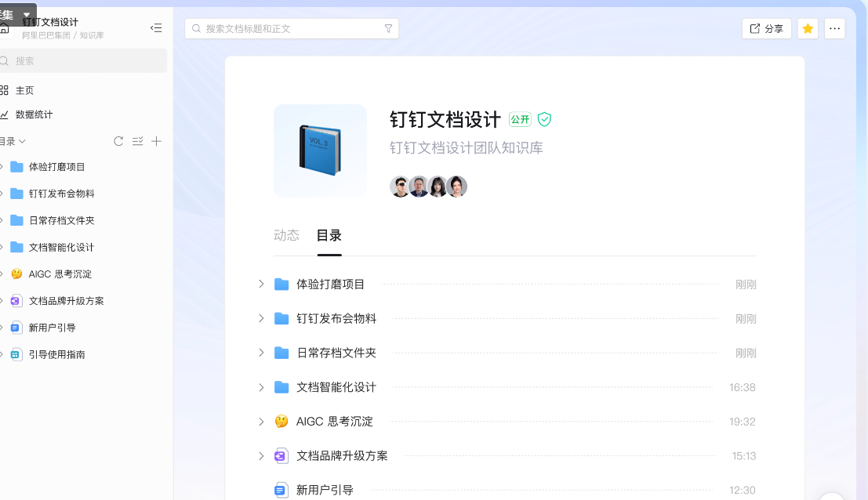Open sidebar folder 文档智能化设计
The width and height of the screenshot is (868, 500).
point(61,247)
